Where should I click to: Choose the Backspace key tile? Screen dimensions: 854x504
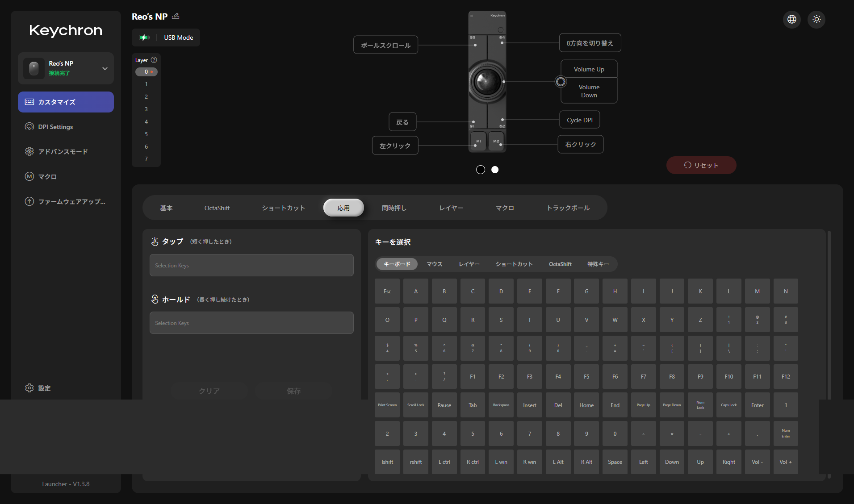tap(501, 405)
